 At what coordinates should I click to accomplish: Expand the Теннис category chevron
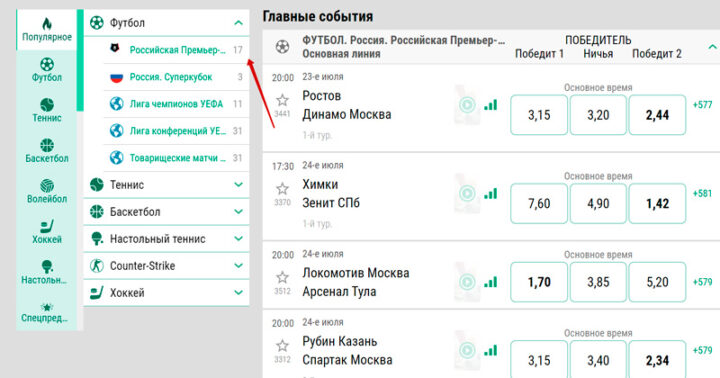[238, 185]
